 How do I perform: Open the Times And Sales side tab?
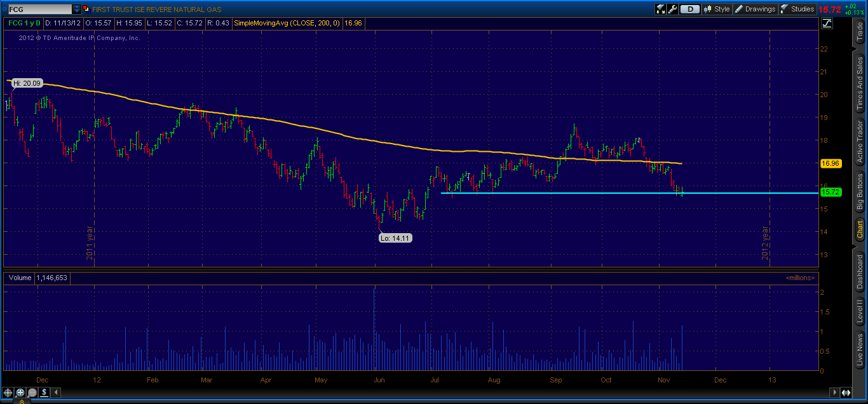[x=860, y=82]
